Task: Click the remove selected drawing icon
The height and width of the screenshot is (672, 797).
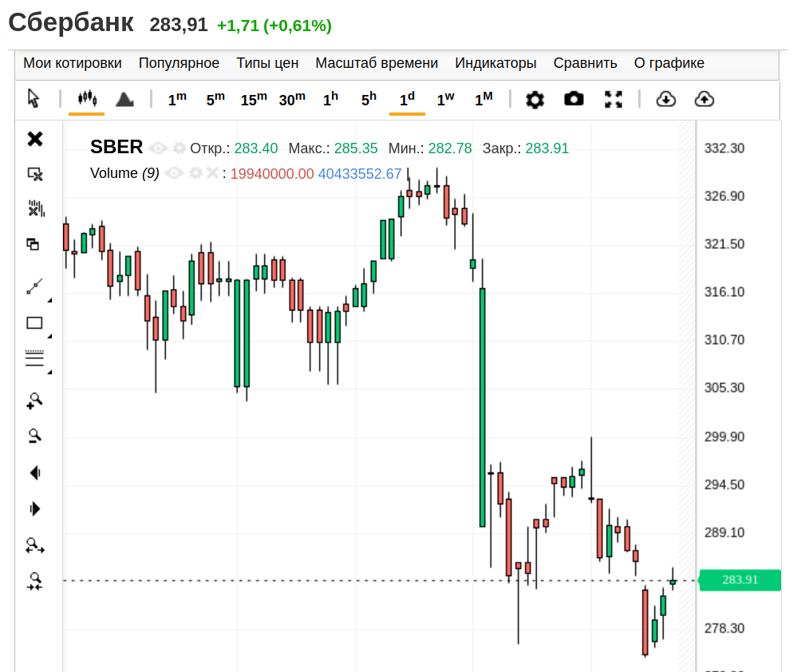Action: (35, 174)
